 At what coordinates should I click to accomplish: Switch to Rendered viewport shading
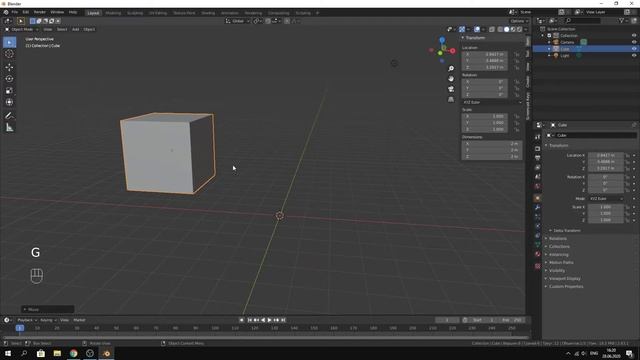pos(520,29)
